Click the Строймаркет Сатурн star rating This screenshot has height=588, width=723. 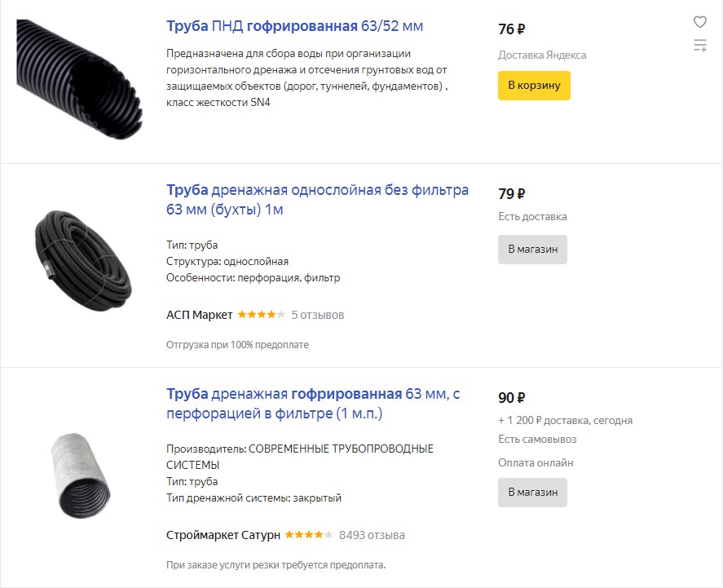(x=308, y=536)
